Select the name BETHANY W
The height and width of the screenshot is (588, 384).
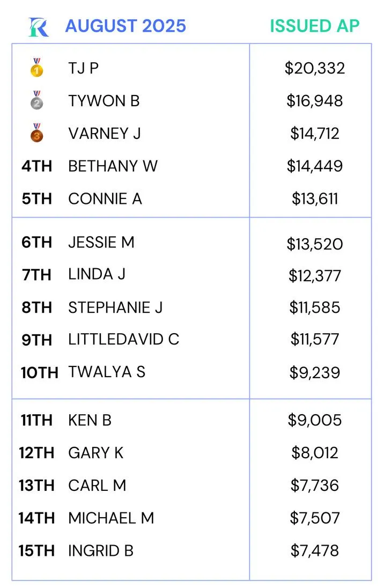coord(113,166)
